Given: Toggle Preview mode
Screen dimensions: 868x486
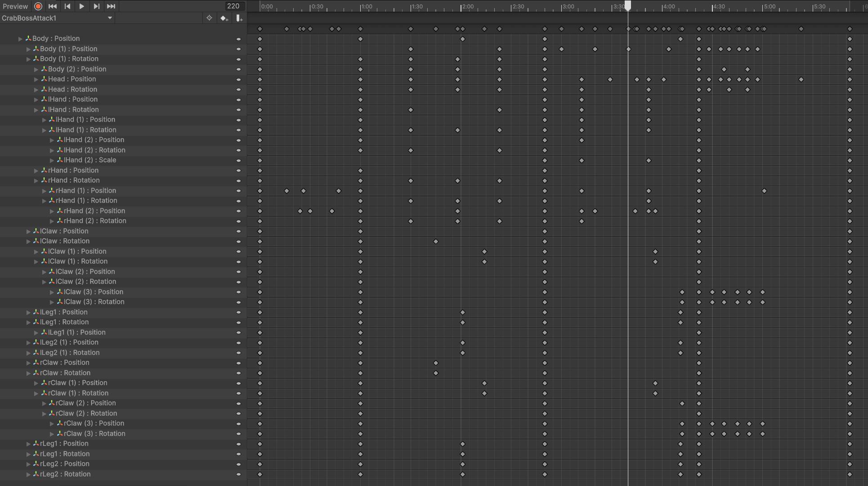Looking at the screenshot, I should point(15,6).
